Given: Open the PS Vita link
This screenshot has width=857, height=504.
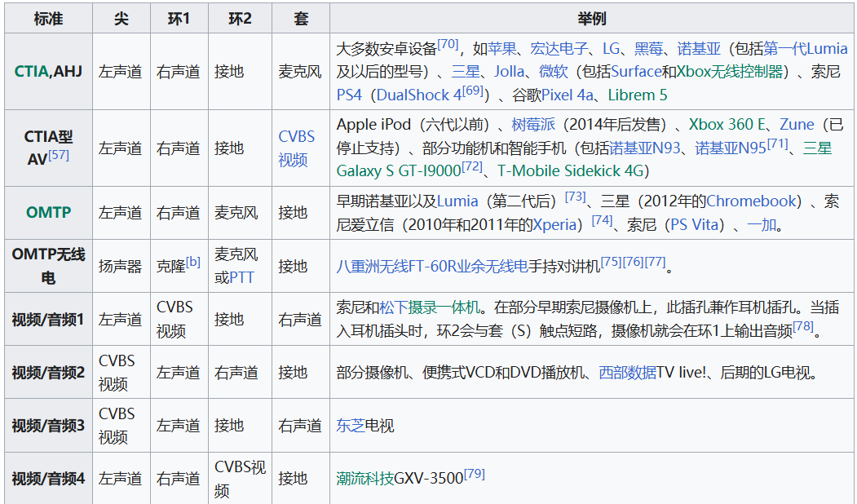Looking at the screenshot, I should [694, 224].
